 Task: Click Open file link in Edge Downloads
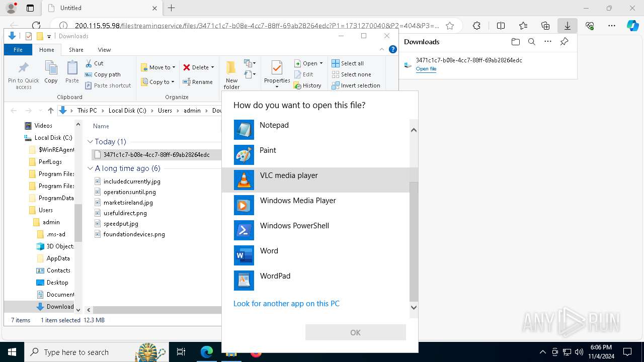(426, 69)
